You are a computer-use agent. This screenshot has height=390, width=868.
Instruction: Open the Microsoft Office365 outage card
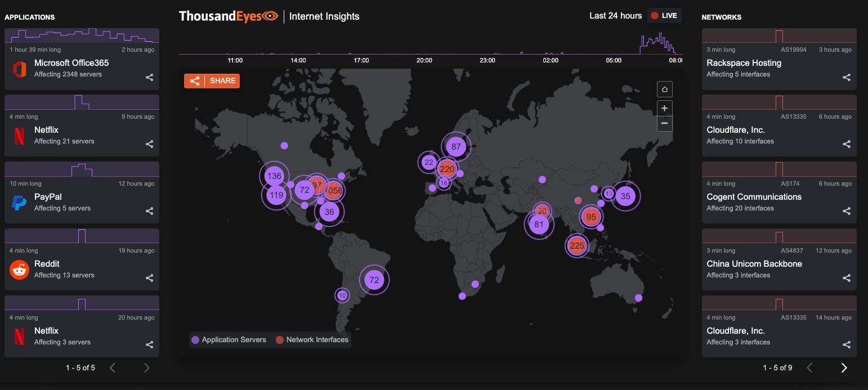point(82,59)
